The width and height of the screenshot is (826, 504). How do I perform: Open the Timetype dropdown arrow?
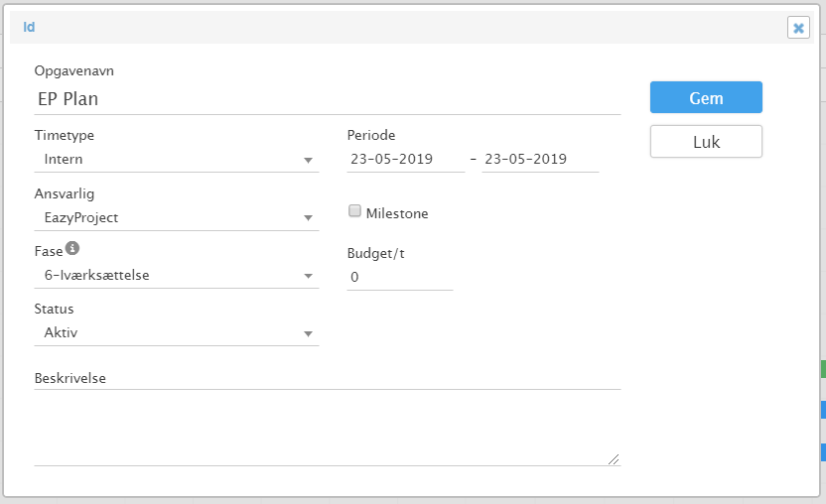pyautogui.click(x=308, y=160)
